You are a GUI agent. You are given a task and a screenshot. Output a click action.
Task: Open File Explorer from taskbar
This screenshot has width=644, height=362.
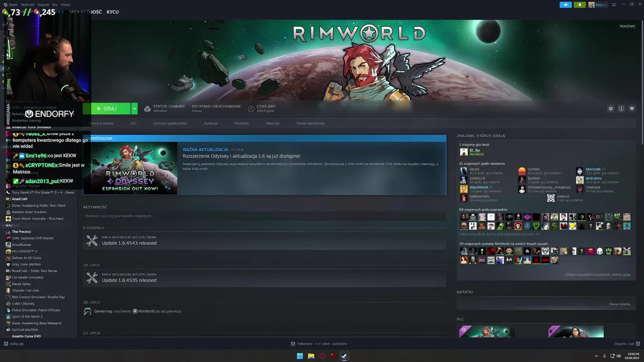click(311, 356)
